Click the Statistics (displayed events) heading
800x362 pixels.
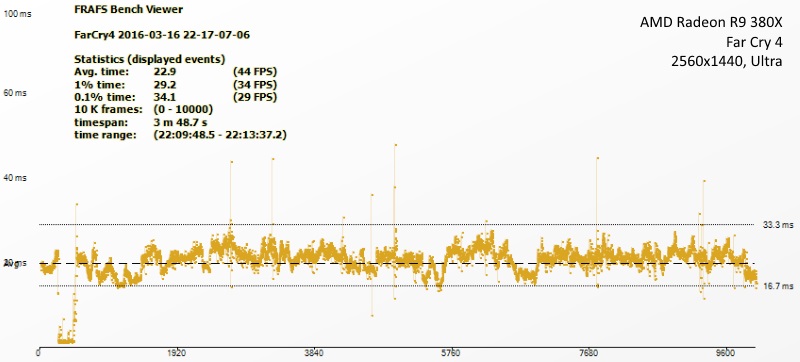pyautogui.click(x=149, y=59)
